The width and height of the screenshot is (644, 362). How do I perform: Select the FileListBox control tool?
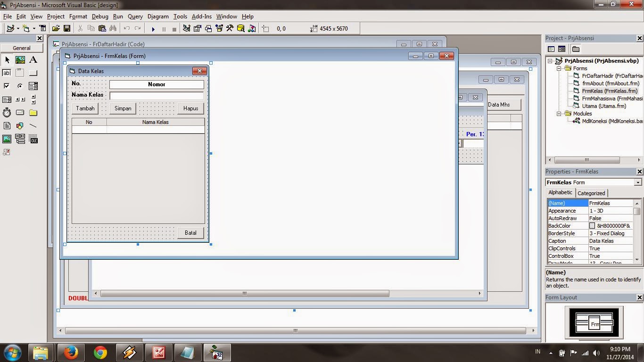tap(7, 126)
